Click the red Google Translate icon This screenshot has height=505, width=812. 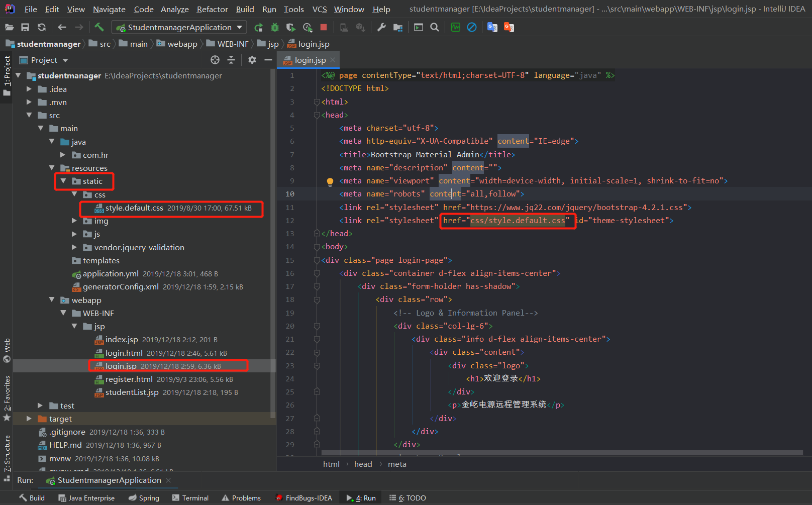pyautogui.click(x=509, y=27)
